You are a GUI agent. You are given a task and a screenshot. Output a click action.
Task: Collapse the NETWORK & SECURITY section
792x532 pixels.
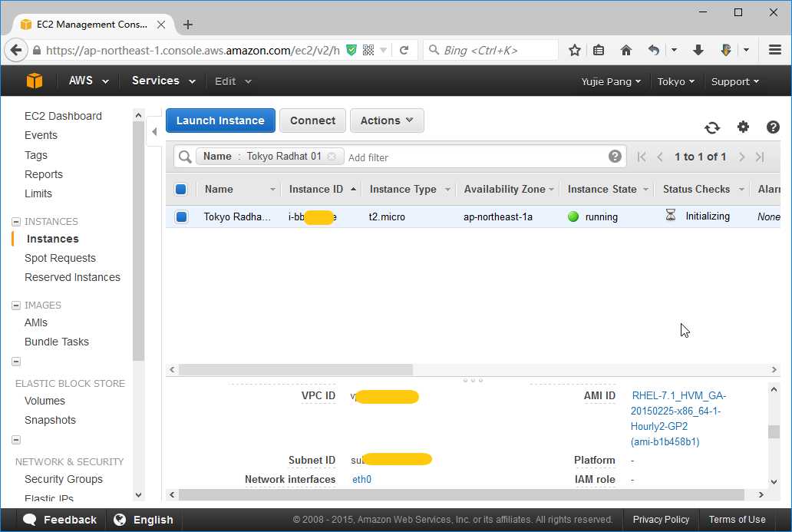click(x=16, y=440)
